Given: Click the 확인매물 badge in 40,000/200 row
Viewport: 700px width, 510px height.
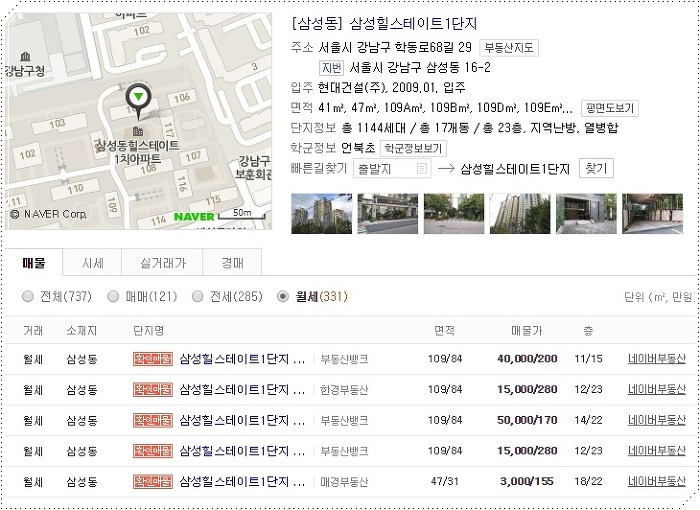Looking at the screenshot, I should pos(153,359).
